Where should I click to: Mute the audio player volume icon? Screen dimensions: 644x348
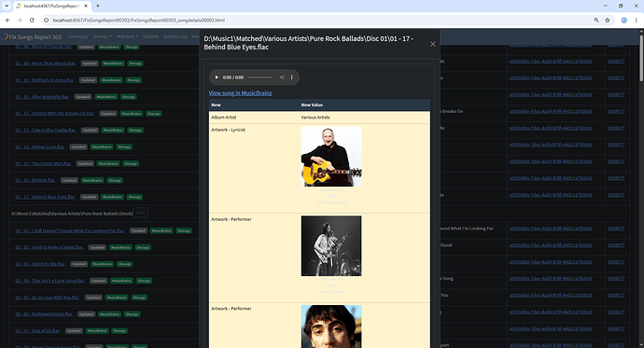click(282, 77)
